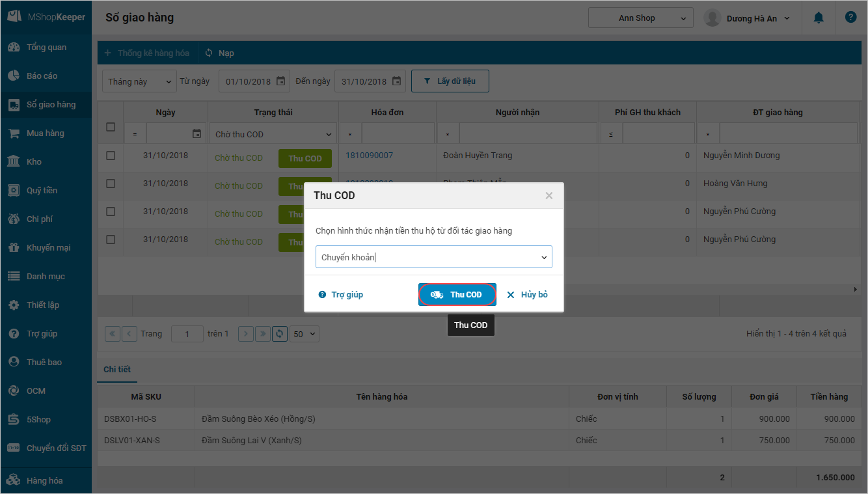The width and height of the screenshot is (868, 494).
Task: Select Sổ giao hàng truck icon
Action: (x=13, y=105)
